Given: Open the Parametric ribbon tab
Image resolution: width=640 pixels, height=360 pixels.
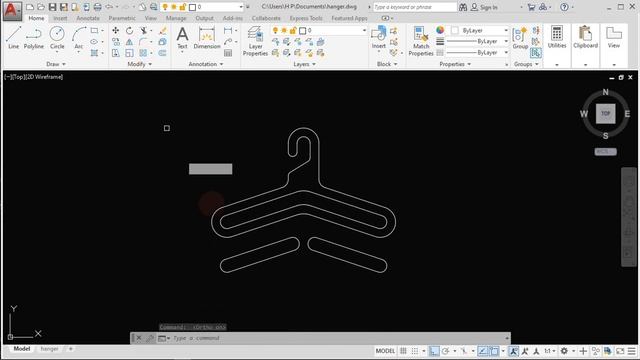Looking at the screenshot, I should 122,18.
